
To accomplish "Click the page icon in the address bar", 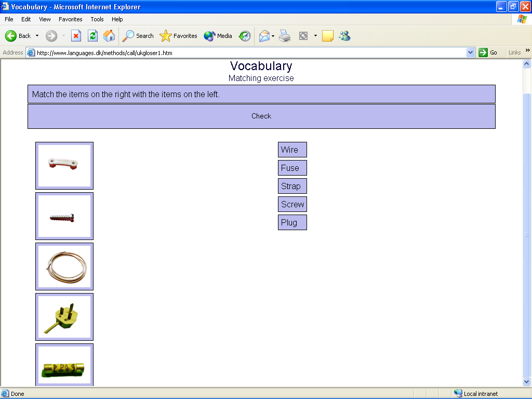I will [31, 52].
